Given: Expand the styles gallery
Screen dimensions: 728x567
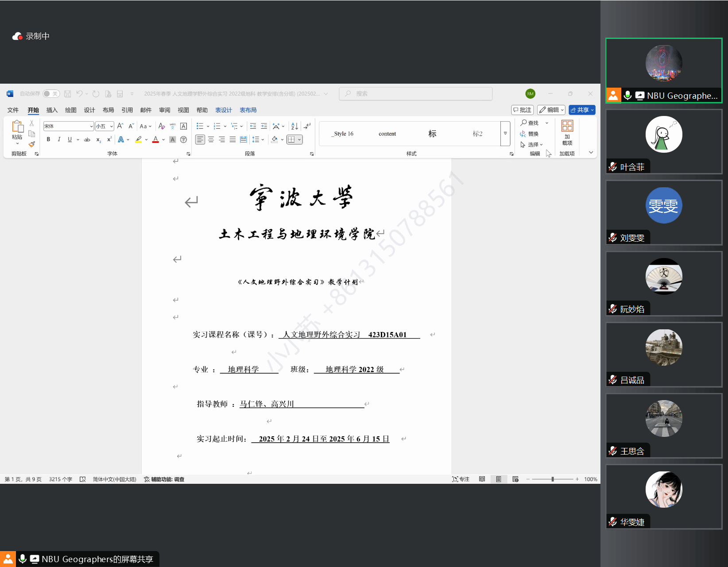Looking at the screenshot, I should tap(505, 134).
